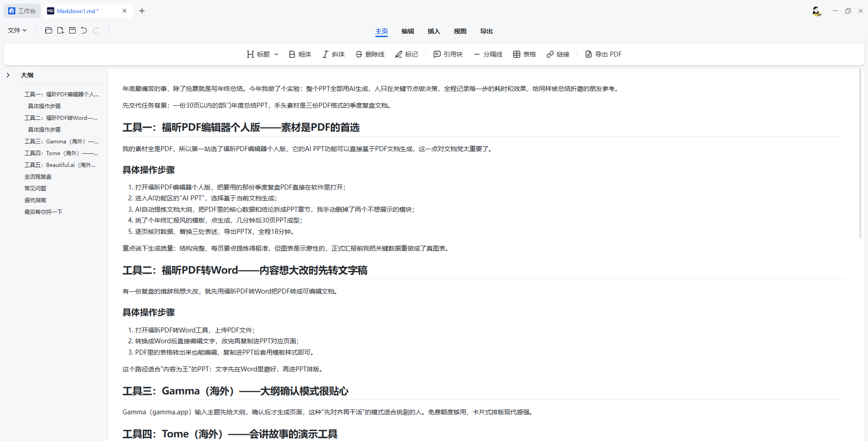Close the Markdown1.md tab
868x441 pixels.
[x=124, y=11]
